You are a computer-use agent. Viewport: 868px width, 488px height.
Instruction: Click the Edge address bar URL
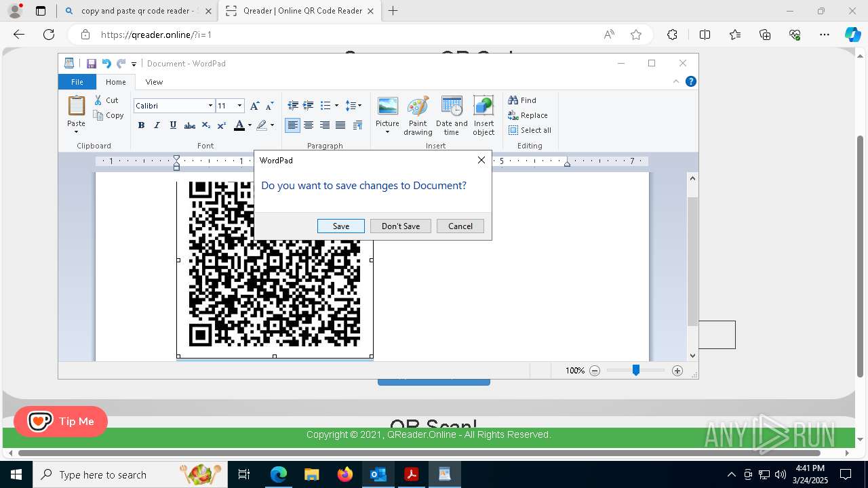tap(156, 35)
